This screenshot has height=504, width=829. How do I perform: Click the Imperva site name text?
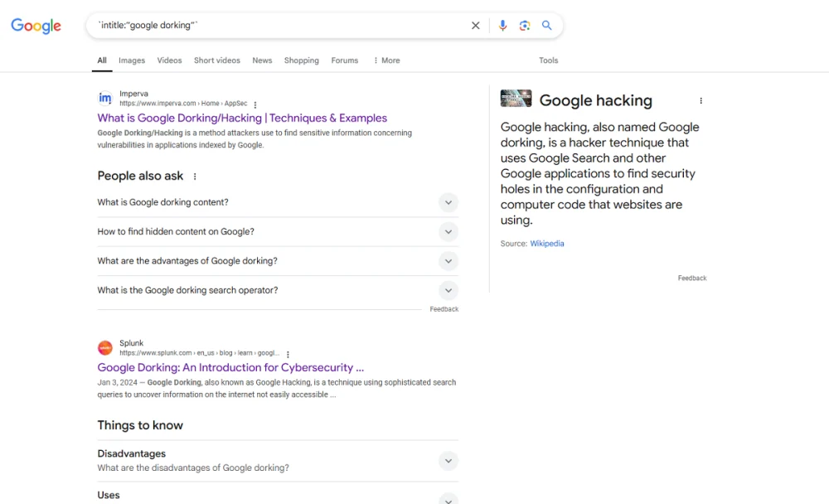pyautogui.click(x=133, y=94)
